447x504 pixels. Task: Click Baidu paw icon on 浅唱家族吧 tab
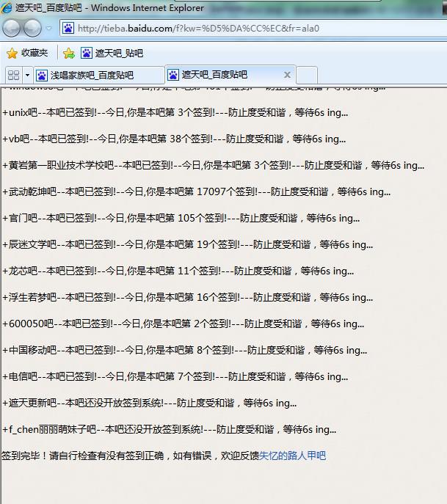pos(42,76)
